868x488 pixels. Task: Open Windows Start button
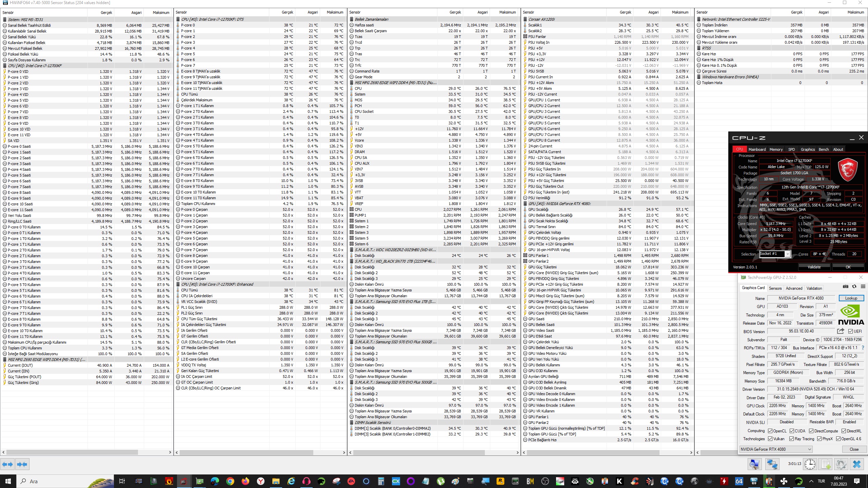[8, 481]
